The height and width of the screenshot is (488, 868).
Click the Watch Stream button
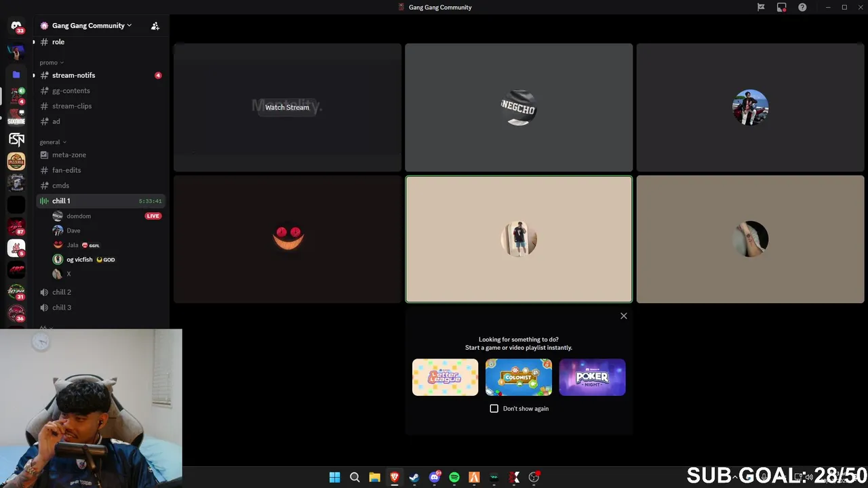click(x=287, y=107)
